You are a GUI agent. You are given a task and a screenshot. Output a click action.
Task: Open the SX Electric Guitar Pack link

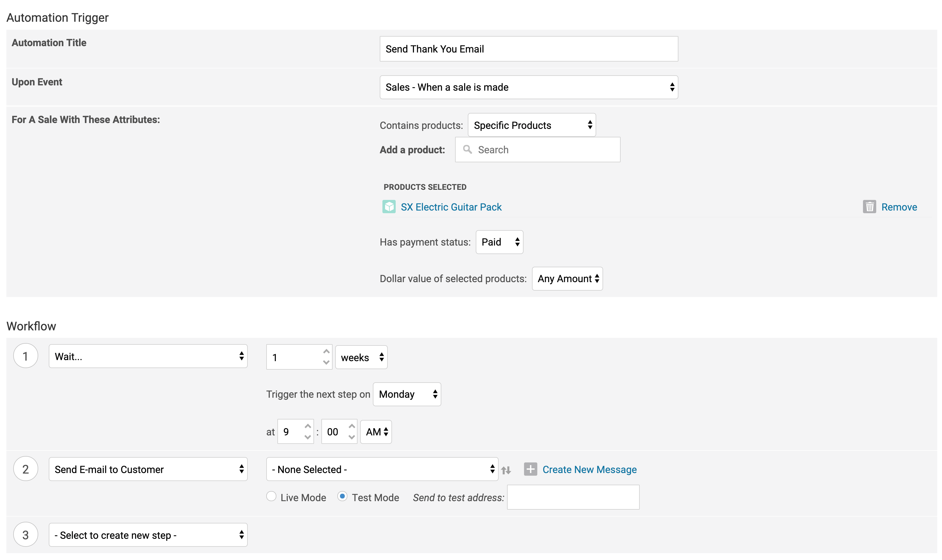click(451, 207)
